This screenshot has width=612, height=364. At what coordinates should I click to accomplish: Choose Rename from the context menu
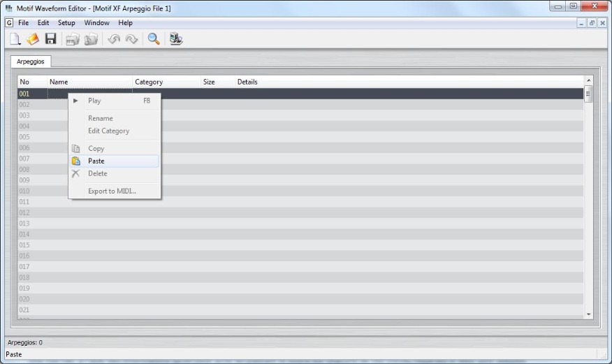tap(115, 118)
